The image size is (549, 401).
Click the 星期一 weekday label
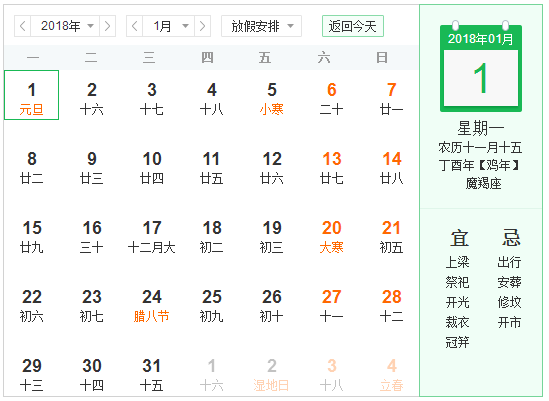pos(481,128)
